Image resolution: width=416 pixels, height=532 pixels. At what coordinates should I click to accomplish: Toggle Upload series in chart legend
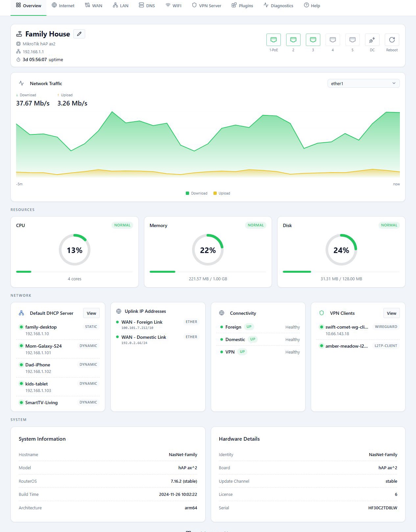[x=222, y=193]
